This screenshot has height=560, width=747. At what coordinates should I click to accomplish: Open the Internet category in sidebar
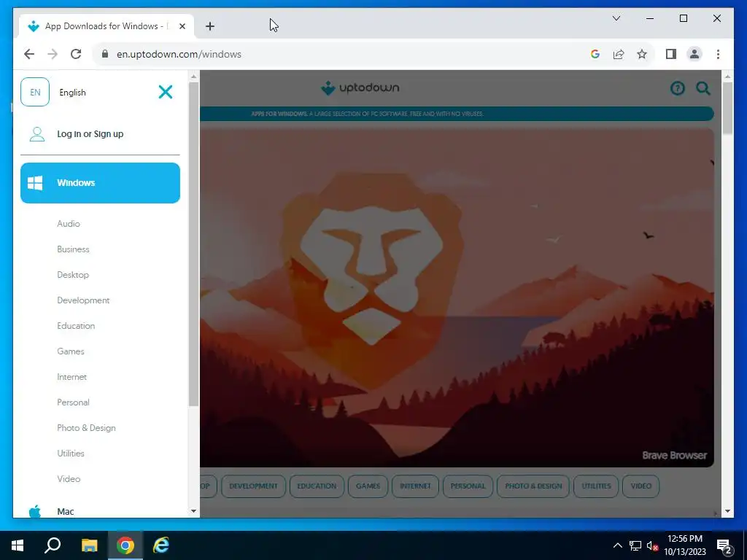coord(72,377)
